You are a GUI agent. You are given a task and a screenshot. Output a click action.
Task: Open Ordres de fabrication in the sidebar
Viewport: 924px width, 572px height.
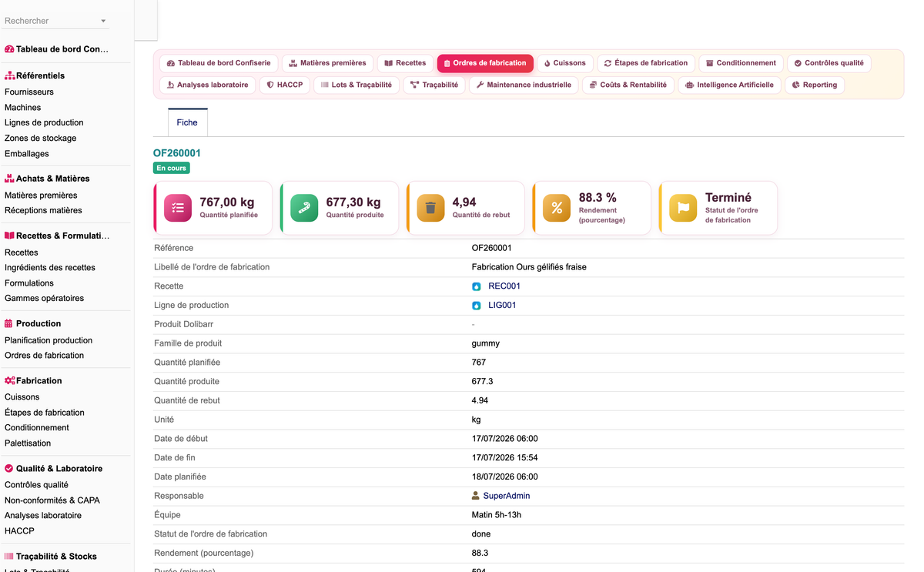[x=45, y=355]
